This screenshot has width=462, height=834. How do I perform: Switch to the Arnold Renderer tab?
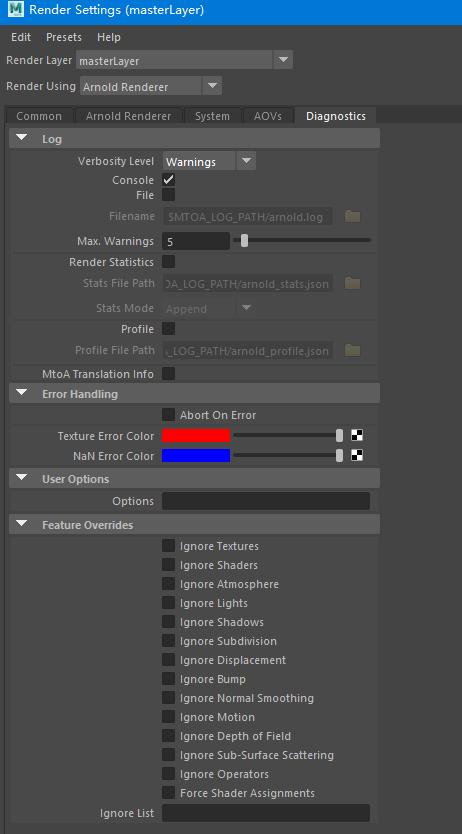point(128,116)
